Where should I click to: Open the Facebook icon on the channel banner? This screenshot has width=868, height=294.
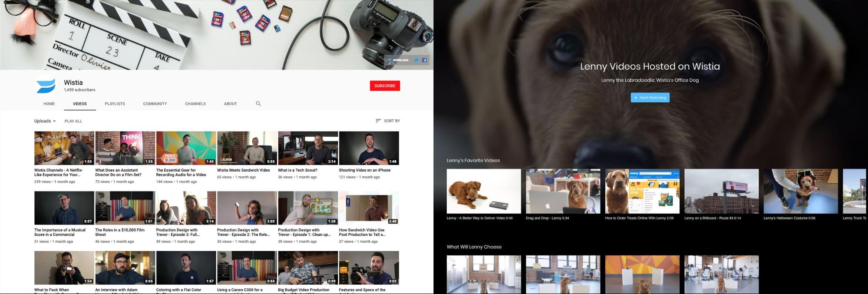424,60
